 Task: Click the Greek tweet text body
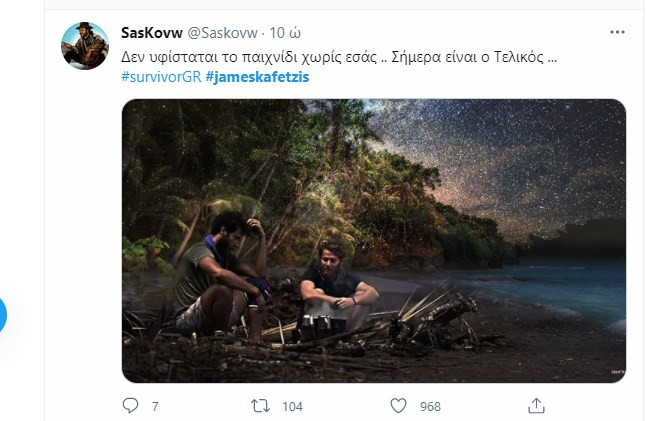point(339,55)
